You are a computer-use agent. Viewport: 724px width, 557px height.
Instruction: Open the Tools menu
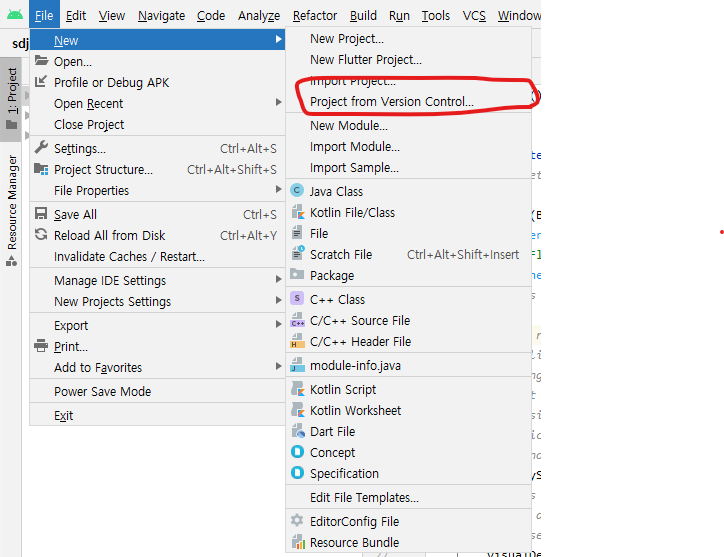[436, 16]
